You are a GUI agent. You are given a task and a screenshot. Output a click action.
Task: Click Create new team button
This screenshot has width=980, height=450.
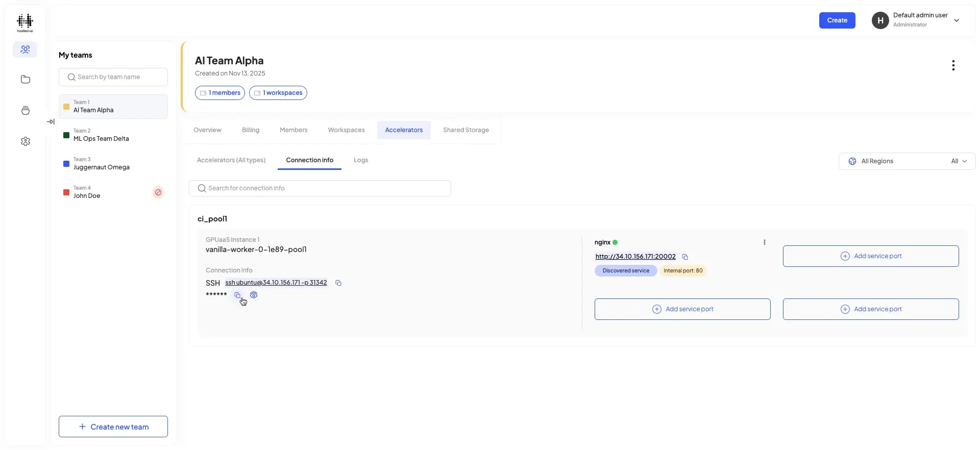[x=113, y=427]
